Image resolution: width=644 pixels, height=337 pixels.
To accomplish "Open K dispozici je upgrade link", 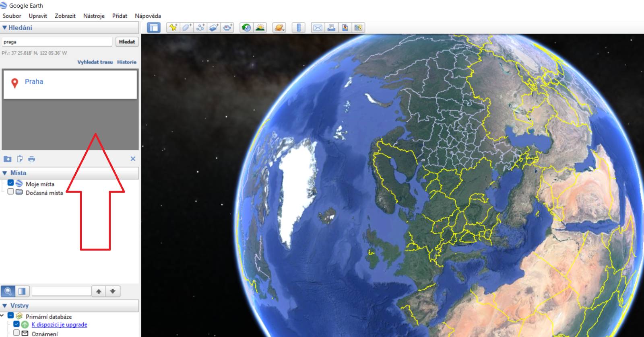I will 59,325.
